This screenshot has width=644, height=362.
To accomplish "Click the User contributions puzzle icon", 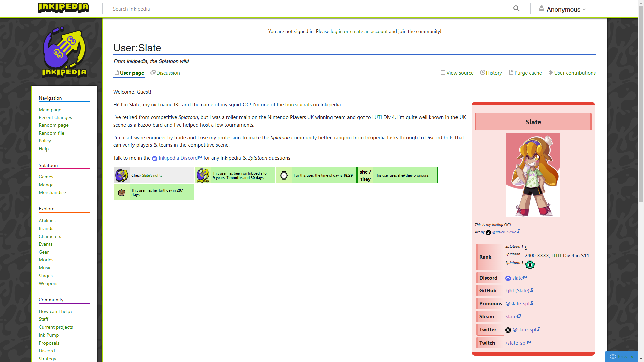I will coord(551,72).
